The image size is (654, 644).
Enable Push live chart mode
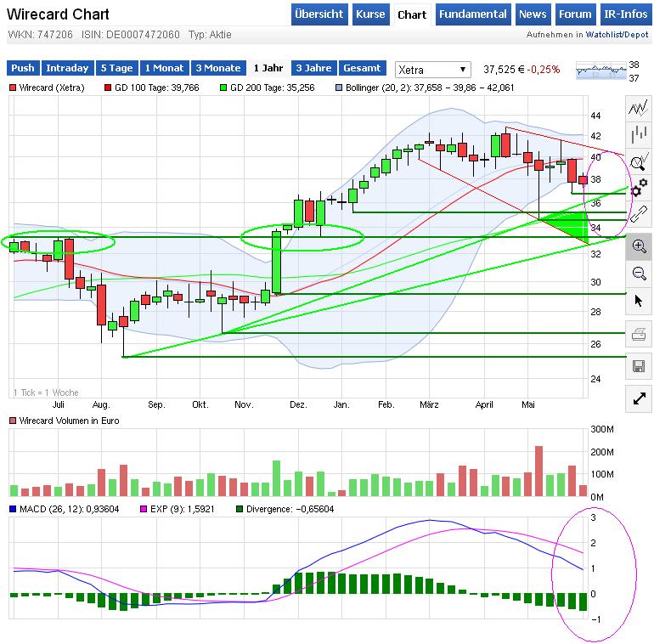click(x=23, y=68)
